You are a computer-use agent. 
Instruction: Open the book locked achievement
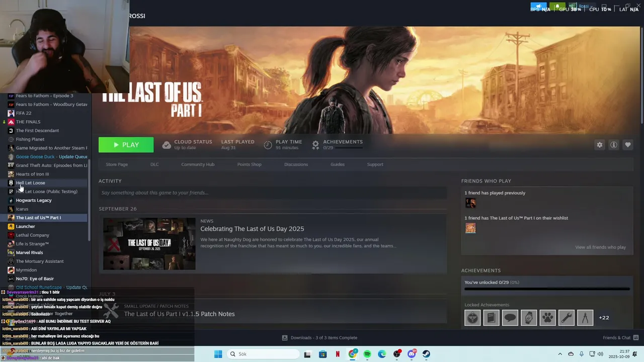[491, 318]
